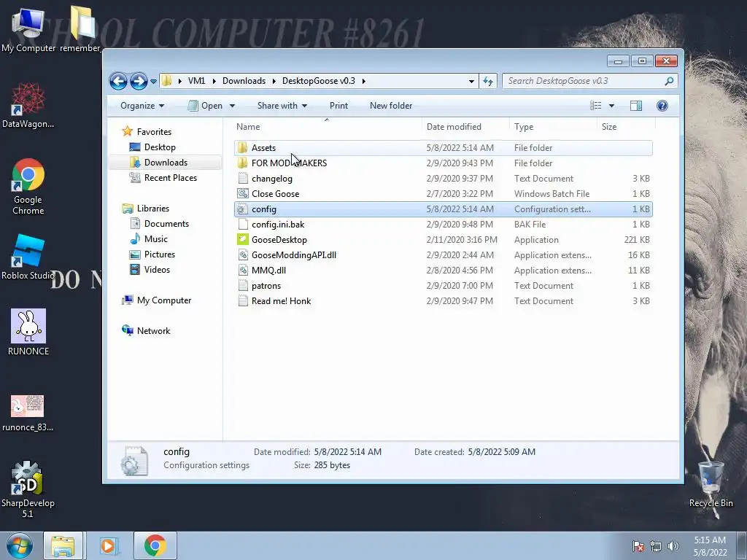The height and width of the screenshot is (560, 747).
Task: Create a New folder
Action: pos(391,106)
